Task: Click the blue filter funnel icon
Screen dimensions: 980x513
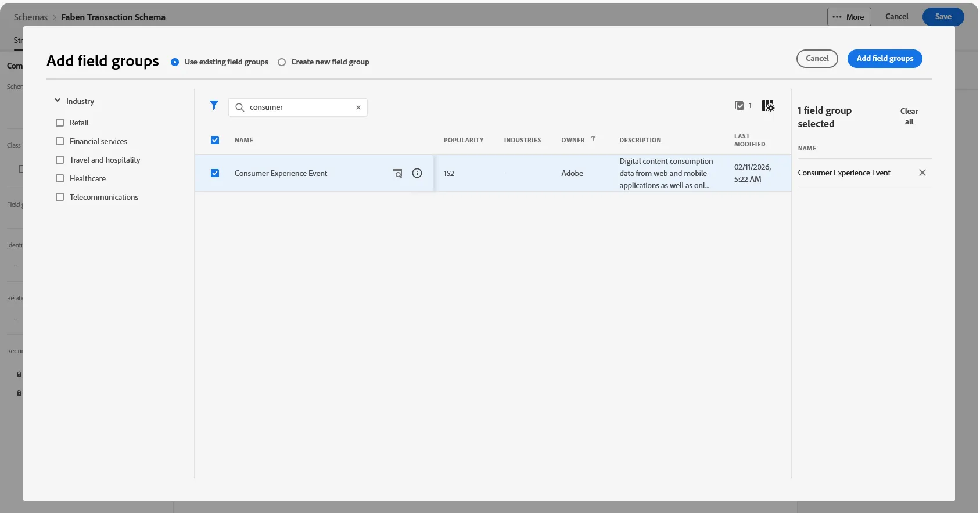Action: [214, 106]
